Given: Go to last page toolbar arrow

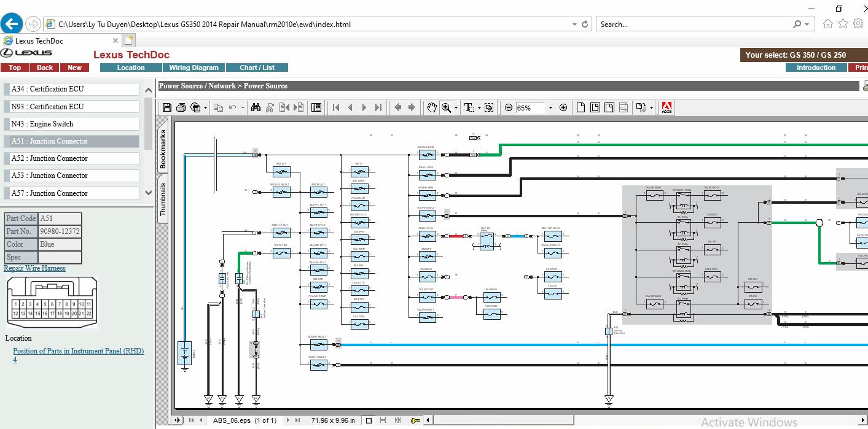Looking at the screenshot, I should tap(378, 107).
